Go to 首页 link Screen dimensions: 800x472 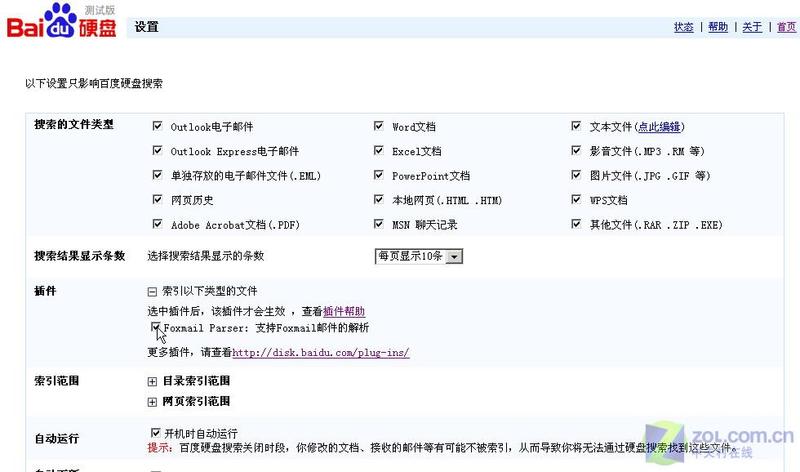(x=786, y=27)
